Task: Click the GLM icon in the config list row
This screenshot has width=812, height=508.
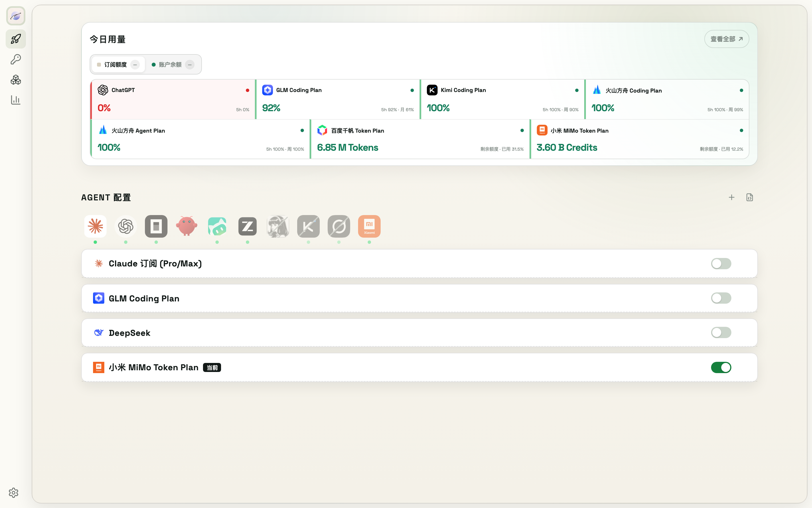Action: (x=99, y=298)
